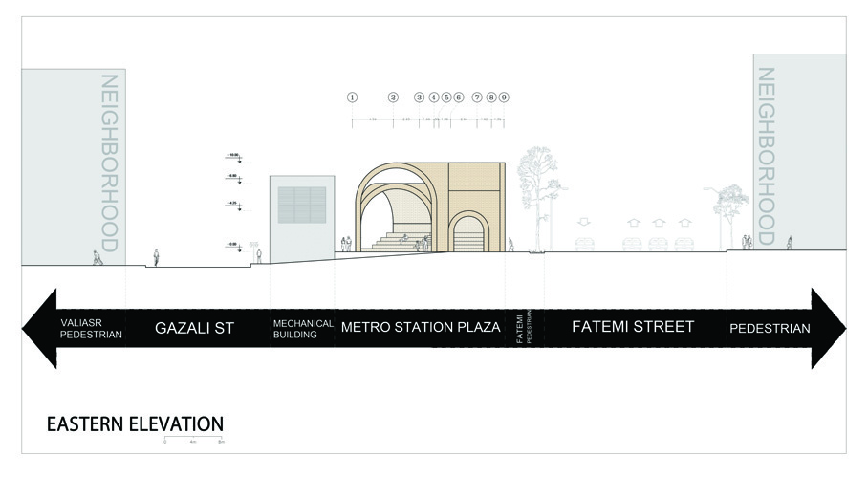Click the right arrowhead of the black band
Image resolution: width=868 pixels, height=477 pixels.
[829, 328]
